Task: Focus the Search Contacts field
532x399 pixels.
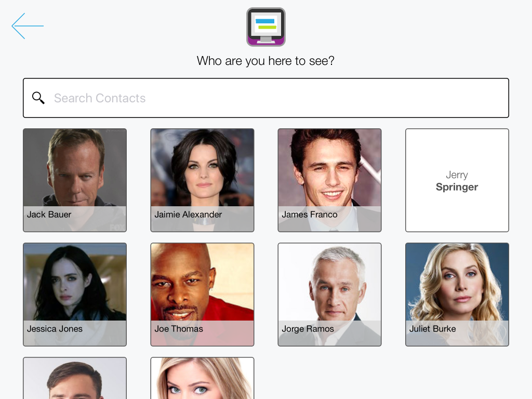Action: click(265, 98)
